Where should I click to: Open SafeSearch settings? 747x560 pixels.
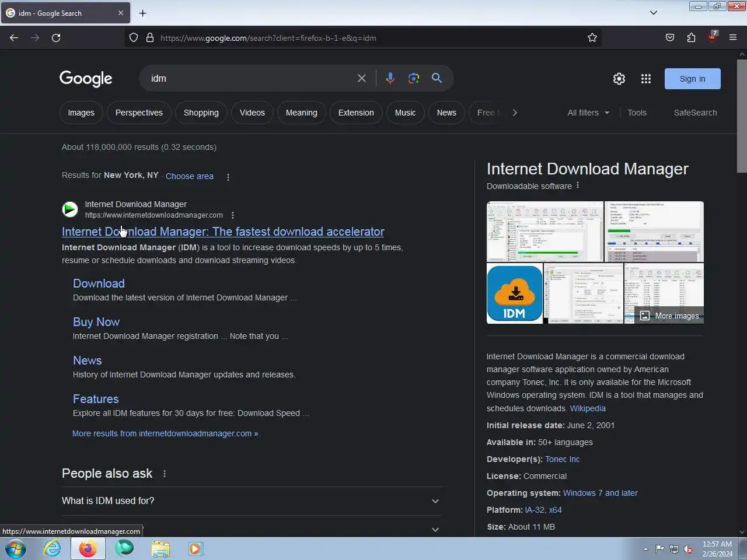coord(695,113)
